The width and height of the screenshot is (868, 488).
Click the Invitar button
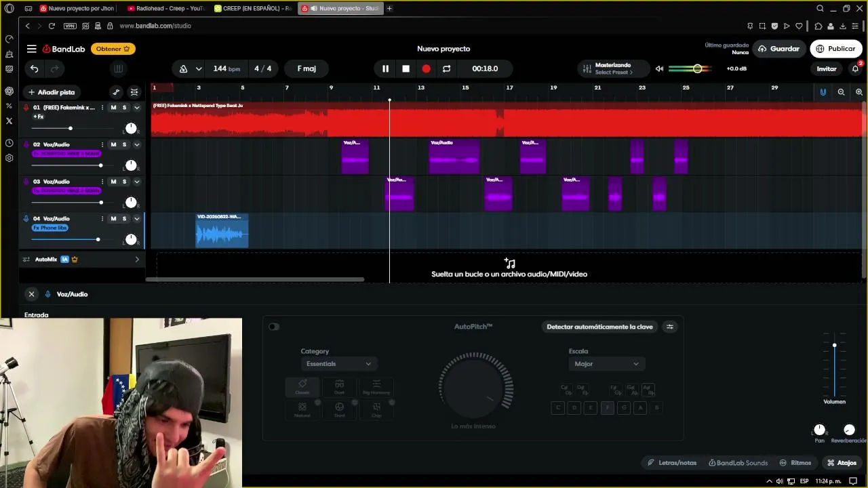[827, 68]
